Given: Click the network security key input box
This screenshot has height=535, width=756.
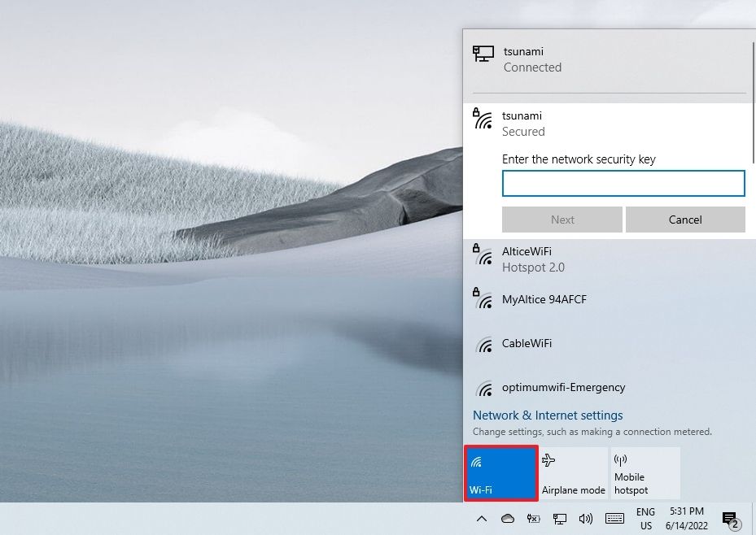Looking at the screenshot, I should (x=623, y=183).
